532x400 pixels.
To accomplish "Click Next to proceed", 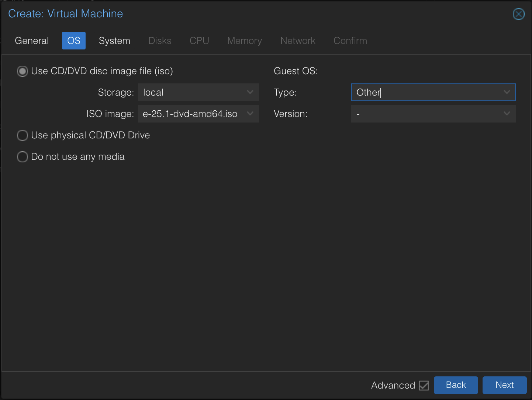I will [504, 385].
